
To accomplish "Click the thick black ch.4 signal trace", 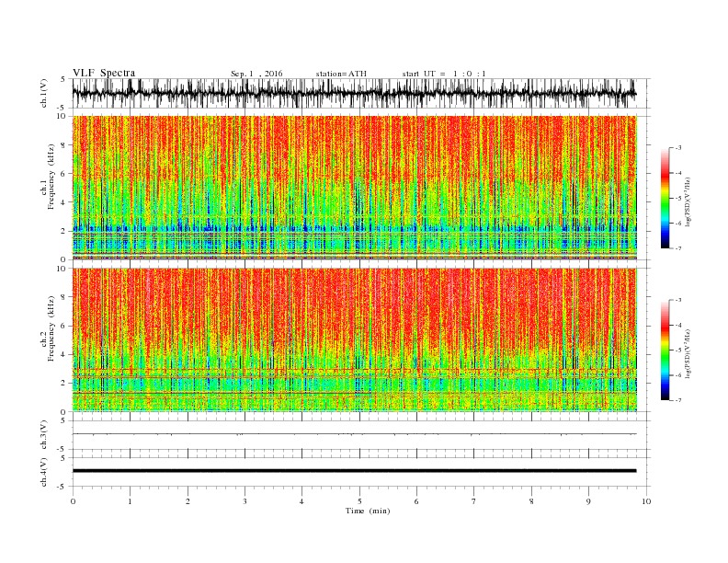I will coord(354,471).
